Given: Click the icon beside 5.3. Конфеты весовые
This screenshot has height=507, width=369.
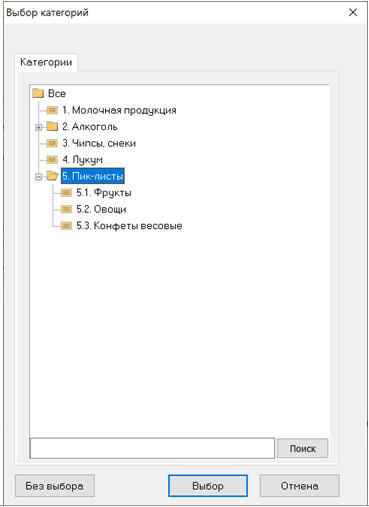Looking at the screenshot, I should [67, 226].
